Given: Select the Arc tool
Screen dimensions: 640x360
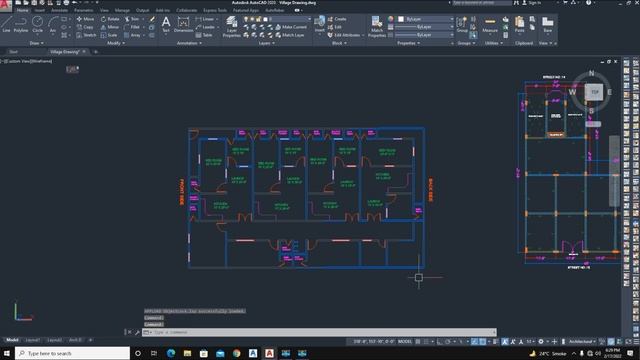Looking at the screenshot, I should 53,24.
